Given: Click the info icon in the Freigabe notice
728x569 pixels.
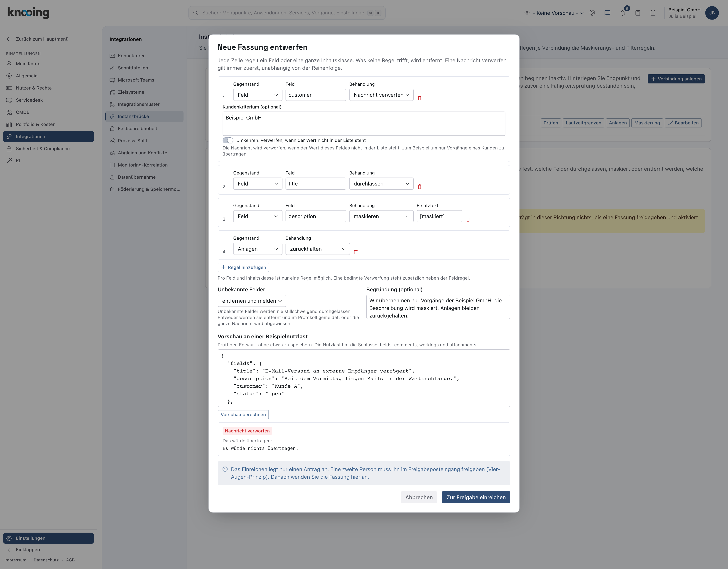Looking at the screenshot, I should 225,469.
